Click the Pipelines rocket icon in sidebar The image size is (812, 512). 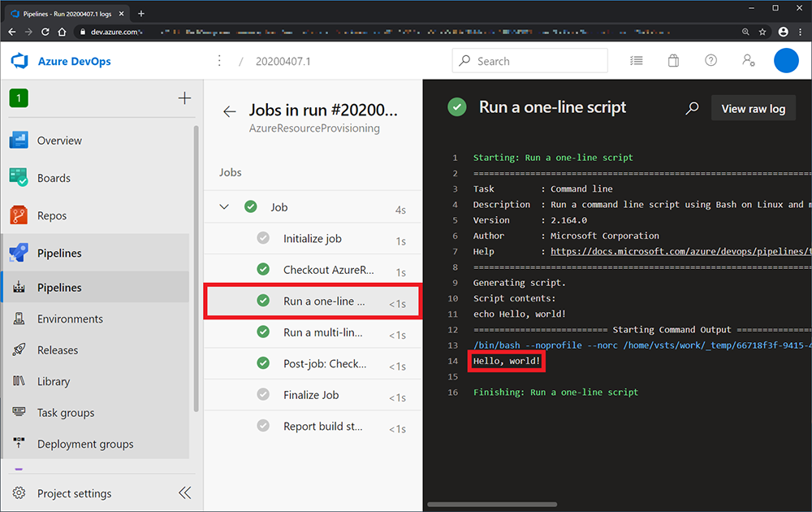click(19, 253)
